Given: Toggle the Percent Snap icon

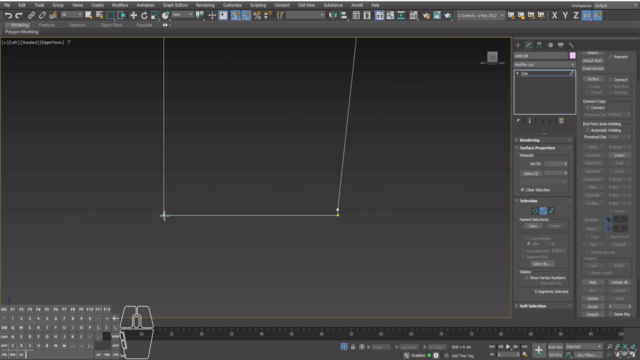Looking at the screenshot, I should (x=257, y=16).
